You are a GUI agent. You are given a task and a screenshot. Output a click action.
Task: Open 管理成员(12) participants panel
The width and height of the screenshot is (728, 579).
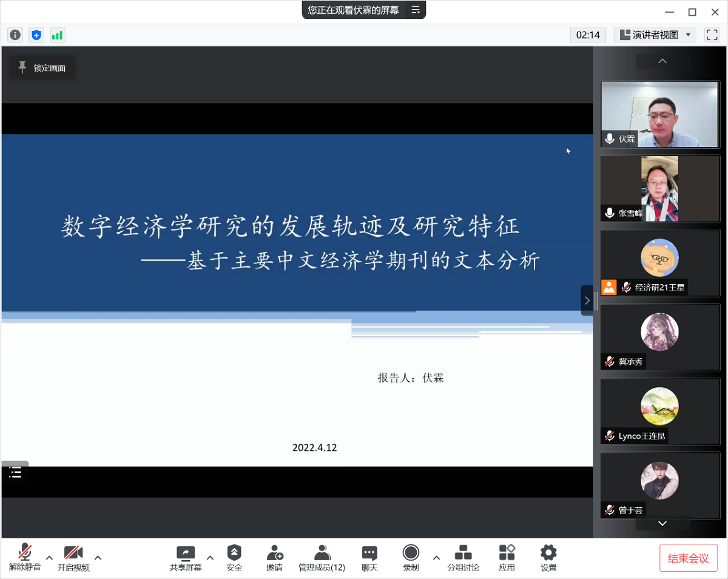pos(322,557)
